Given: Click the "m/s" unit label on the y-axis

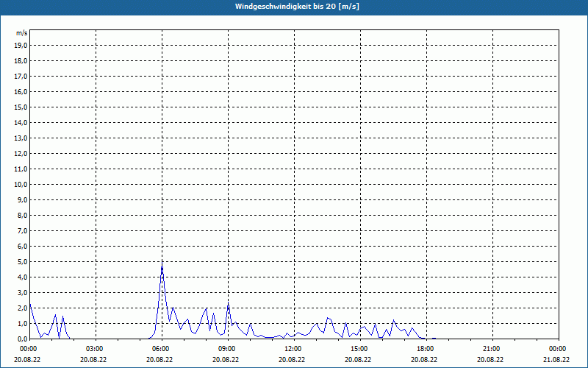Looking at the screenshot, I should click(21, 33).
